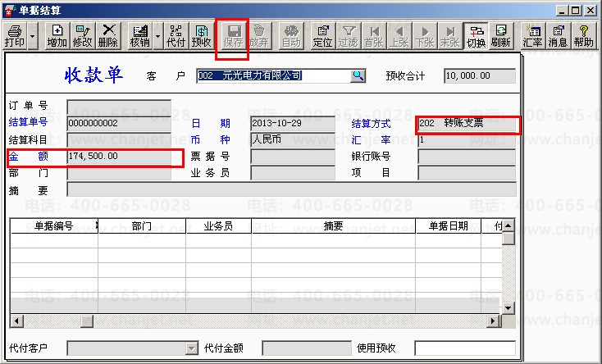Open the 汇率 exchange rate tool
Screen dimensions: 602x364
tap(532, 36)
